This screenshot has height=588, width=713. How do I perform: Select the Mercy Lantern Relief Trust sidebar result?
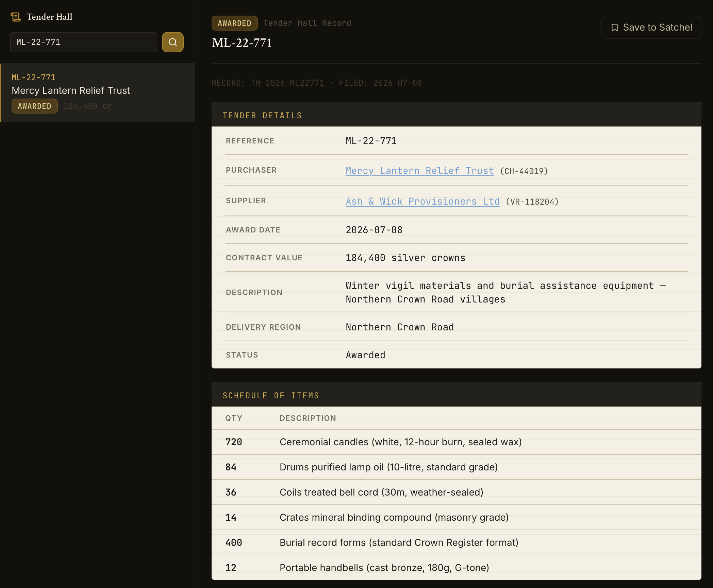tap(98, 92)
